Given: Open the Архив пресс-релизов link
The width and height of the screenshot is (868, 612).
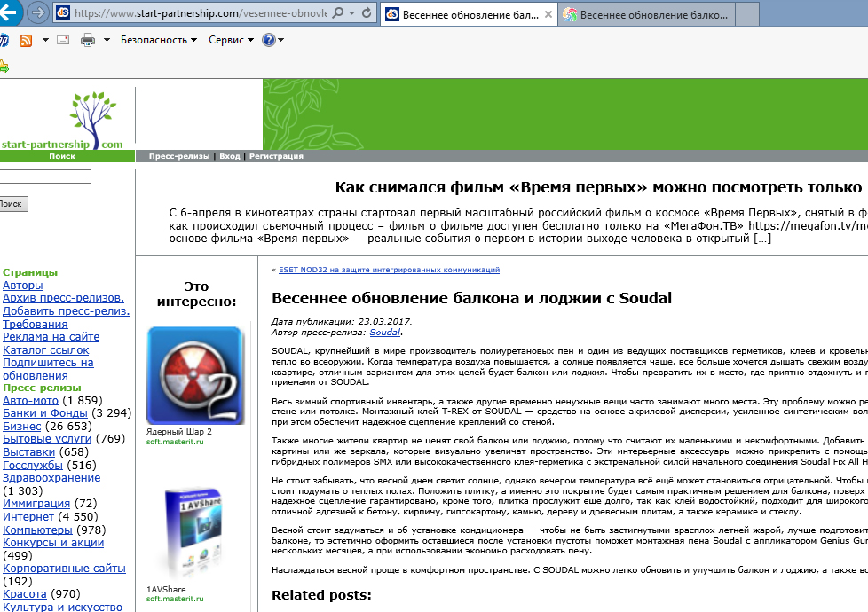Looking at the screenshot, I should coord(63,298).
